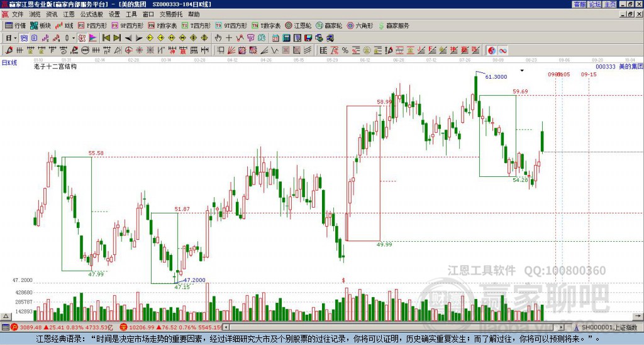Open the 帮助 menu
The image size is (644, 345).
click(194, 14)
